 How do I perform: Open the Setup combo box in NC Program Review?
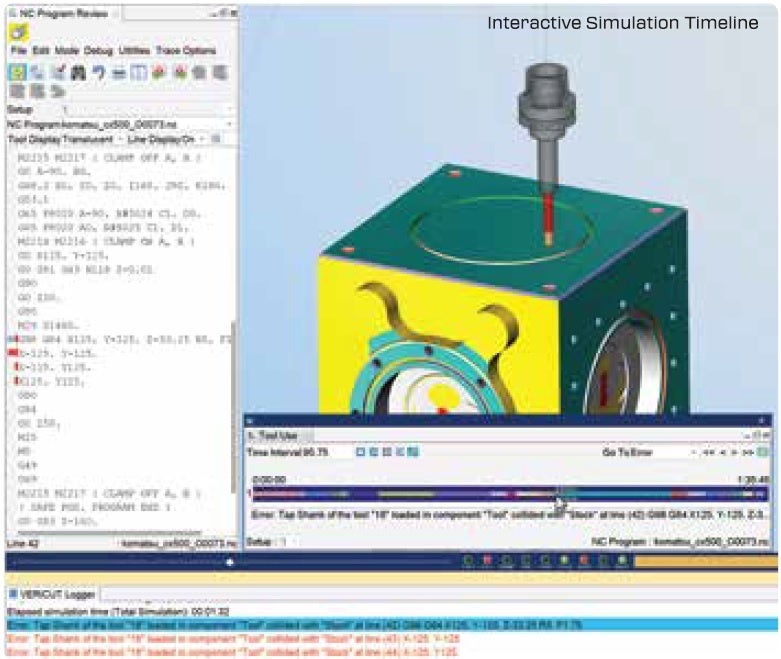147,109
